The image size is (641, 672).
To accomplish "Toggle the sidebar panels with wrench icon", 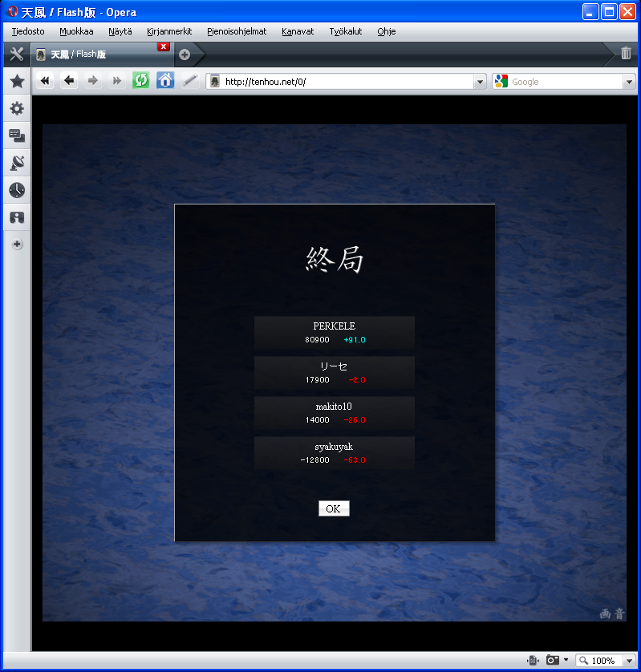I will point(16,55).
